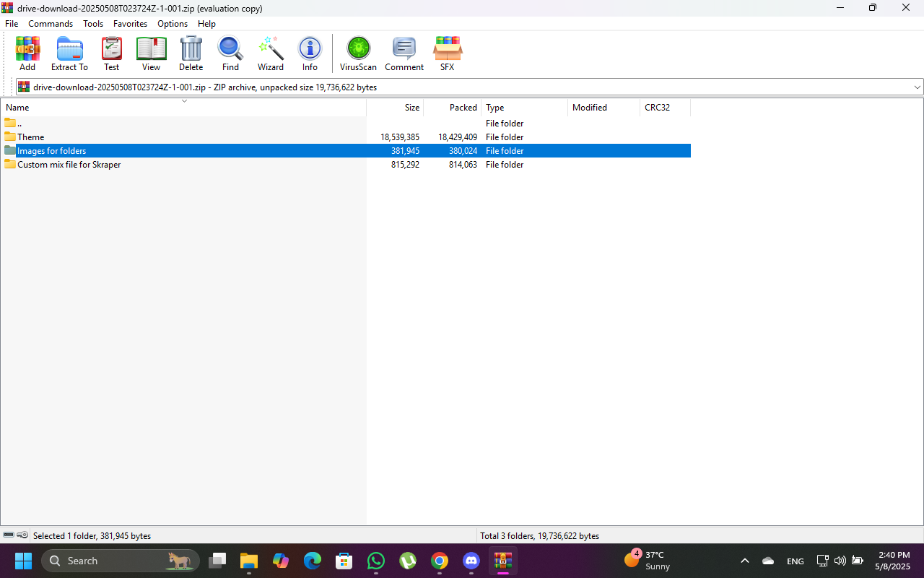Open the Comment tool
The height and width of the screenshot is (578, 924).
404,54
